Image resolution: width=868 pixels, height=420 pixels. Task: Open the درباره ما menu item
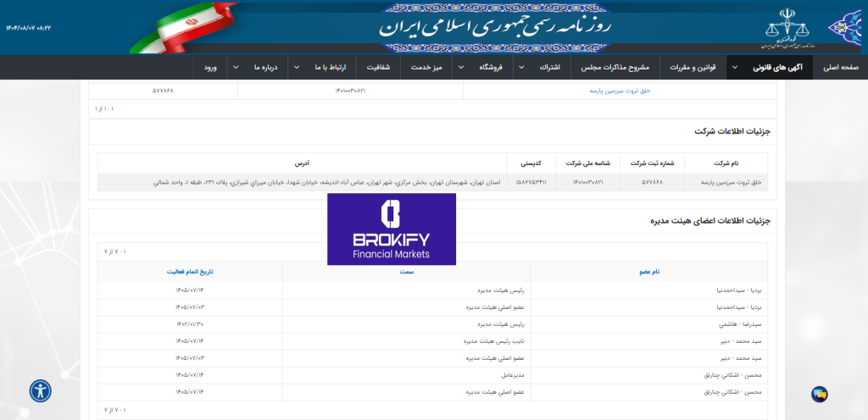265,68
